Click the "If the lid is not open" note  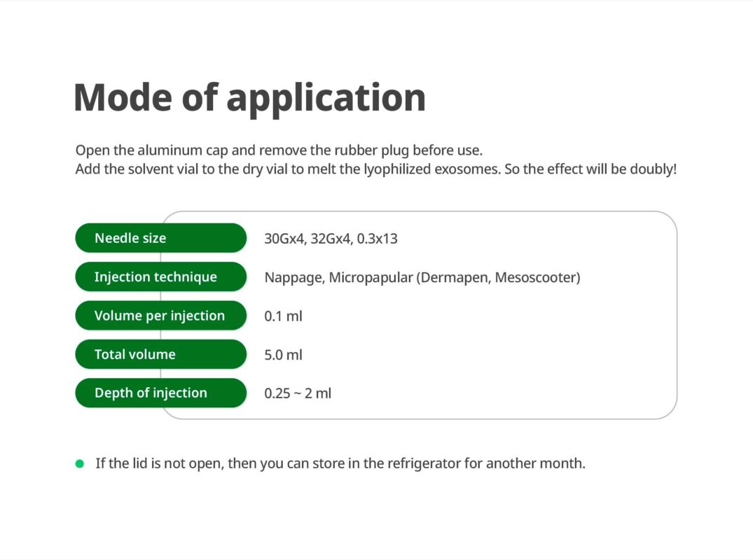(x=340, y=463)
